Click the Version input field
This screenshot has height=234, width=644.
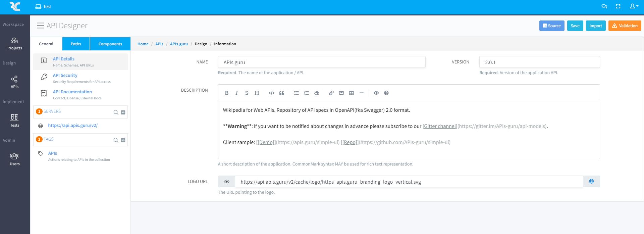click(539, 62)
